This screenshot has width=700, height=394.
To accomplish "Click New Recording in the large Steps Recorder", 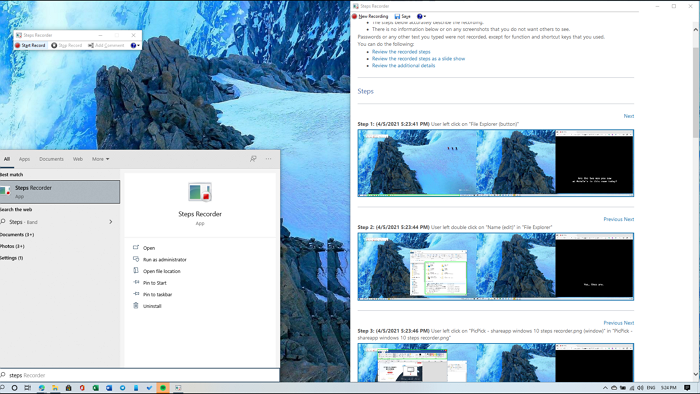I will click(370, 17).
